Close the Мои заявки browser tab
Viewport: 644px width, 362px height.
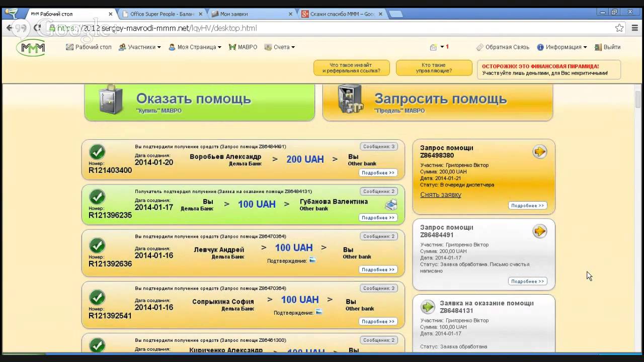click(290, 14)
